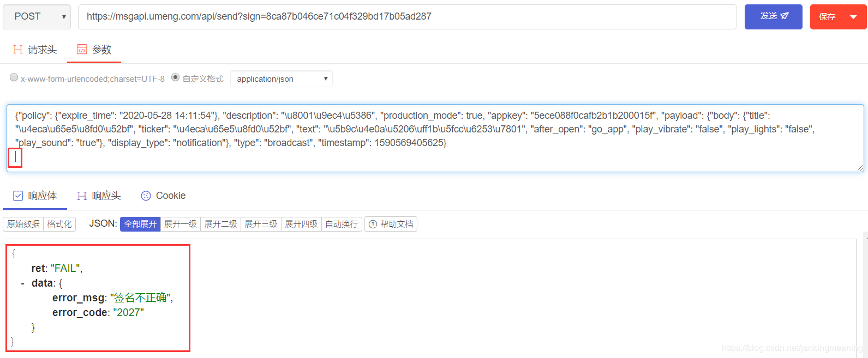Click the error_code value "2027"
The image size is (868, 358).
[x=129, y=313]
